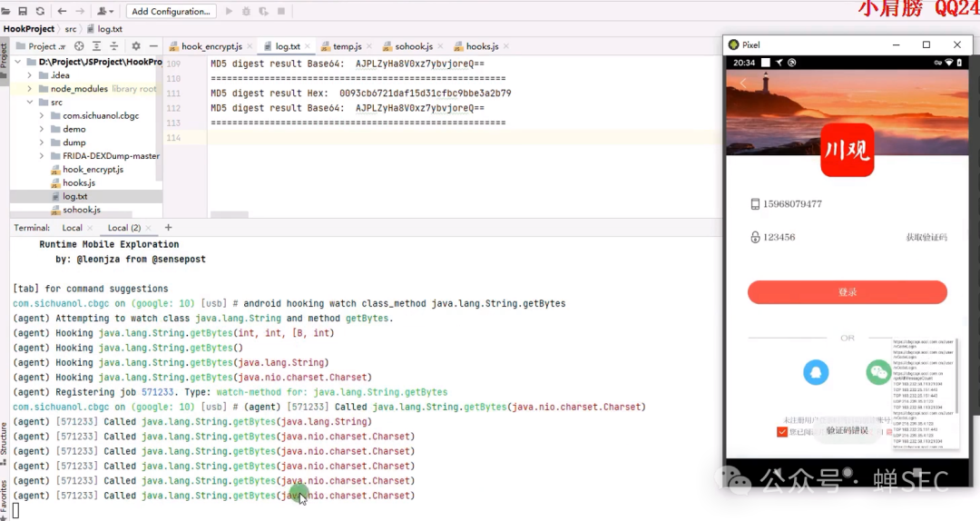This screenshot has width=980, height=521.
Task: Click the 获取验证码 get code link
Action: coord(926,238)
